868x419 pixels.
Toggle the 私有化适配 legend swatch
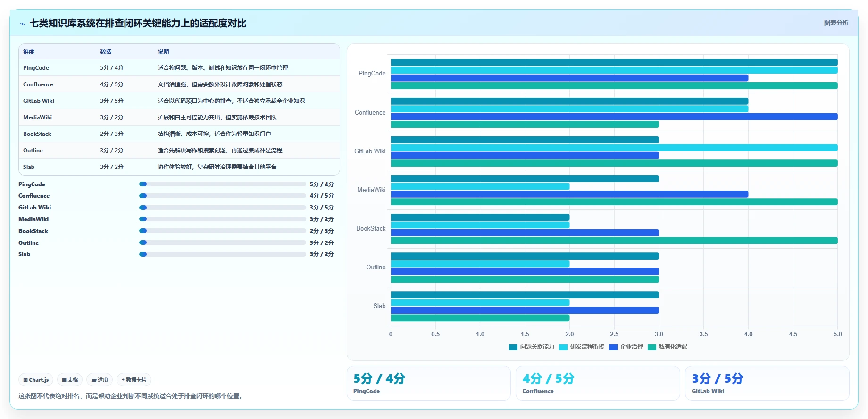[652, 347]
